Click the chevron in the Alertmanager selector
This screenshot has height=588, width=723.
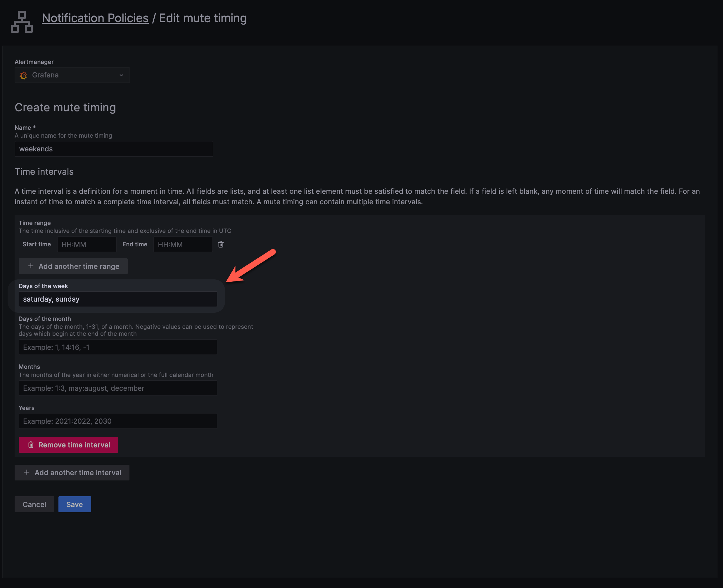click(121, 75)
